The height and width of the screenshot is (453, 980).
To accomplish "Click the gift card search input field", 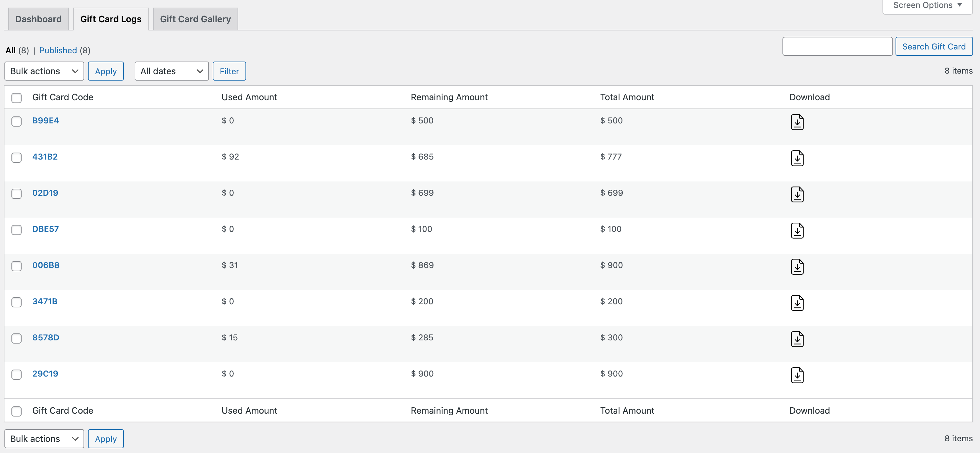I will [x=837, y=46].
